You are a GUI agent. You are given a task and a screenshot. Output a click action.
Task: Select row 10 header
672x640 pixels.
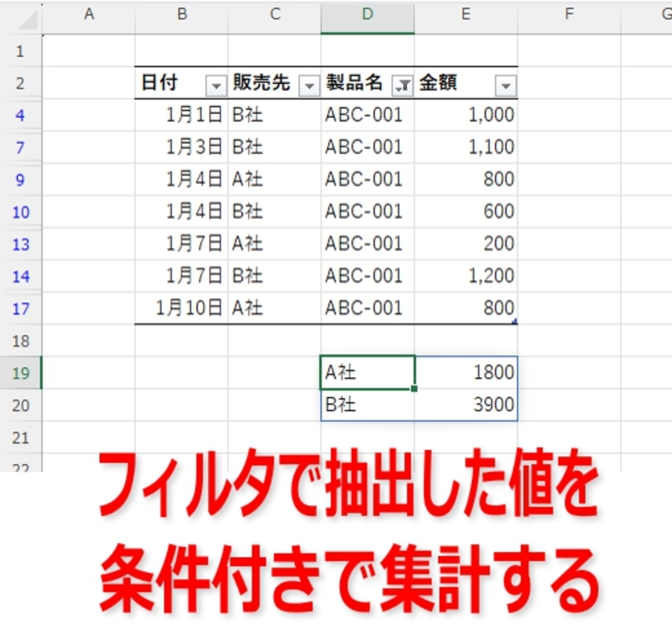click(x=20, y=211)
